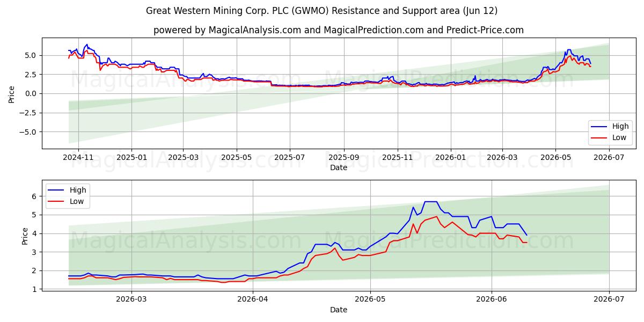Click the 'Date' x-axis title of bottom chart
The width and height of the screenshot is (644, 322).
(x=339, y=310)
